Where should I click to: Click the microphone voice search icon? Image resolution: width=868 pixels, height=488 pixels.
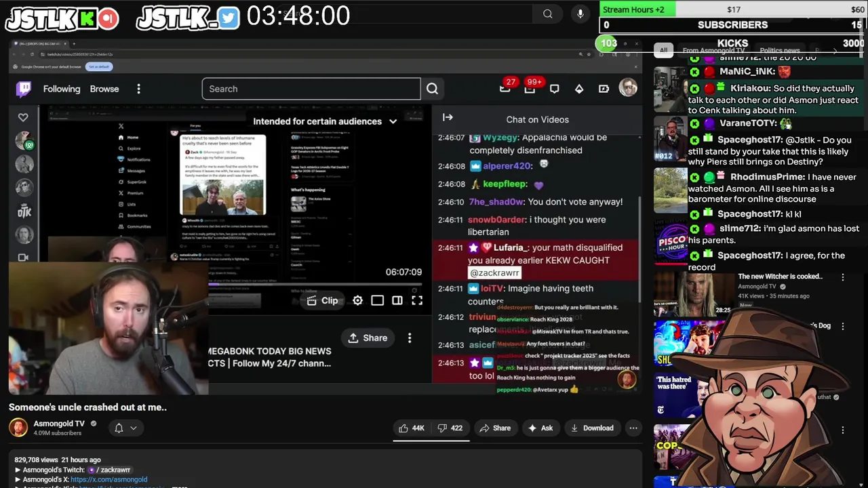pyautogui.click(x=580, y=14)
